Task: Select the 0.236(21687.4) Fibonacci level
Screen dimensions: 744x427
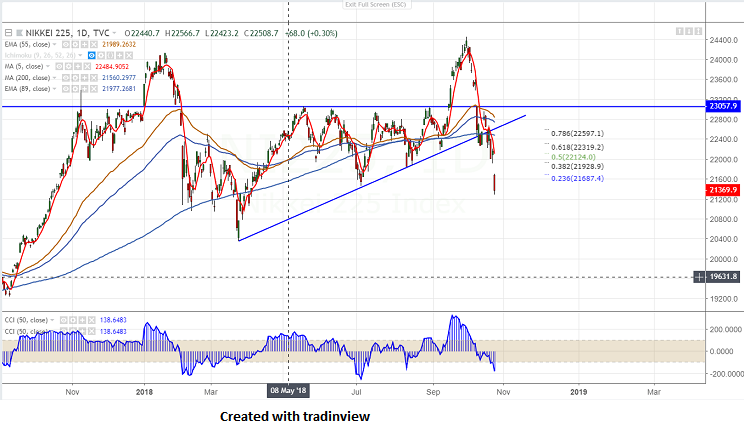Action: (577, 178)
